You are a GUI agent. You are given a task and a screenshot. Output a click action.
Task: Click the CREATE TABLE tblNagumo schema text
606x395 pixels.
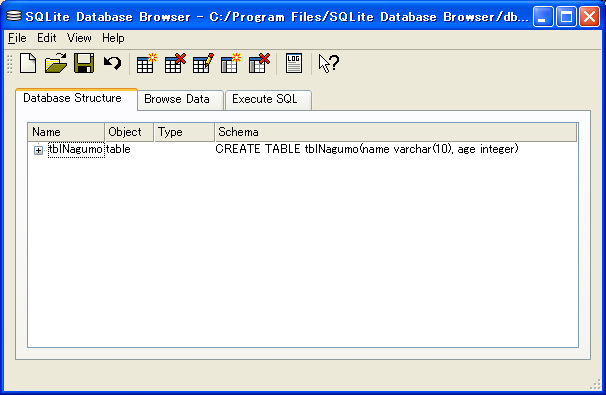pos(367,149)
